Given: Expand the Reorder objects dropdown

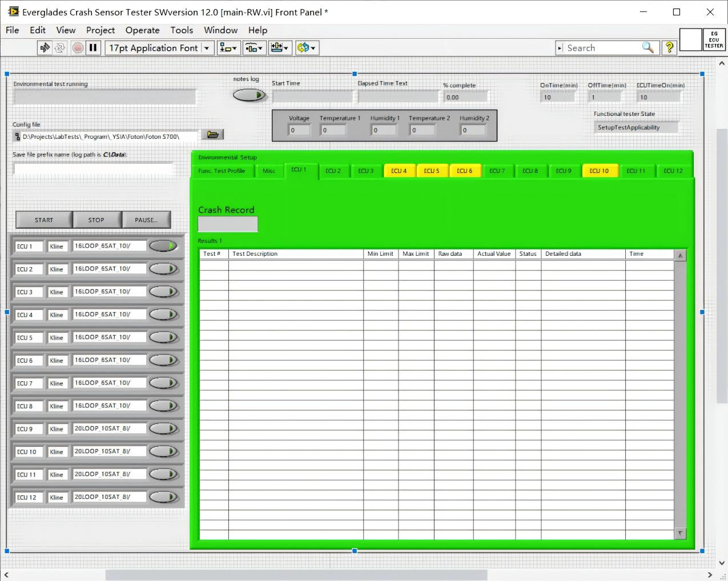Looking at the screenshot, I should (307, 48).
